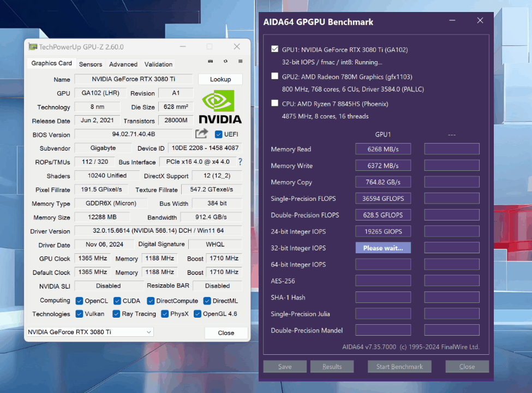Click the Release Date Jun 2, 2021 value
This screenshot has width=532, height=393.
coord(97,120)
